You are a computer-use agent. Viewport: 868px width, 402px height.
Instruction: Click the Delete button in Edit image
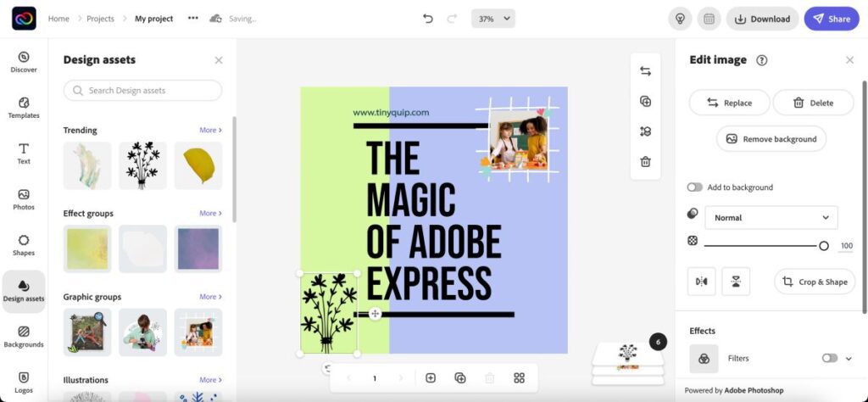(x=813, y=103)
